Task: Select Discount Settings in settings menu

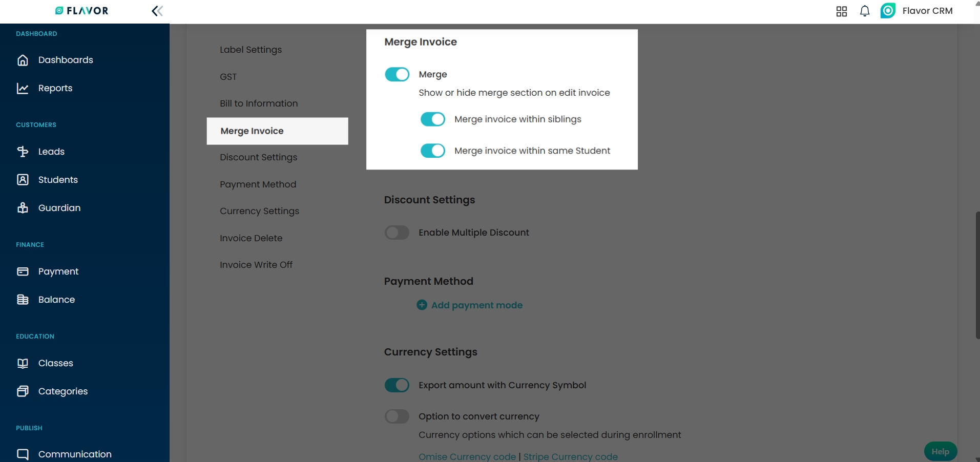Action: click(x=258, y=157)
